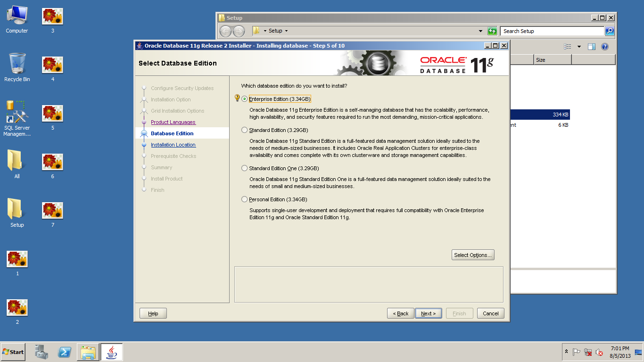Jump to Installation Location step
Image resolution: width=644 pixels, height=362 pixels.
coord(173,145)
